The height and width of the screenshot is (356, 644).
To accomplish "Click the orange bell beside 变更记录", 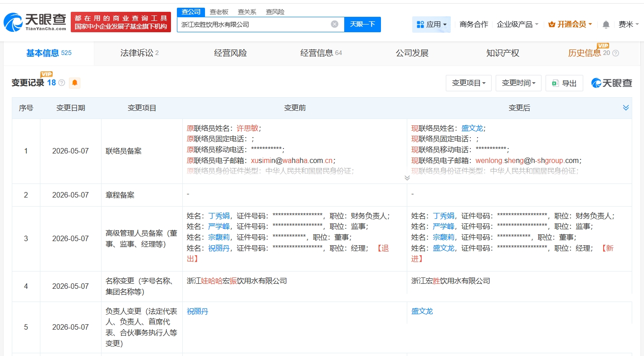I will (74, 83).
